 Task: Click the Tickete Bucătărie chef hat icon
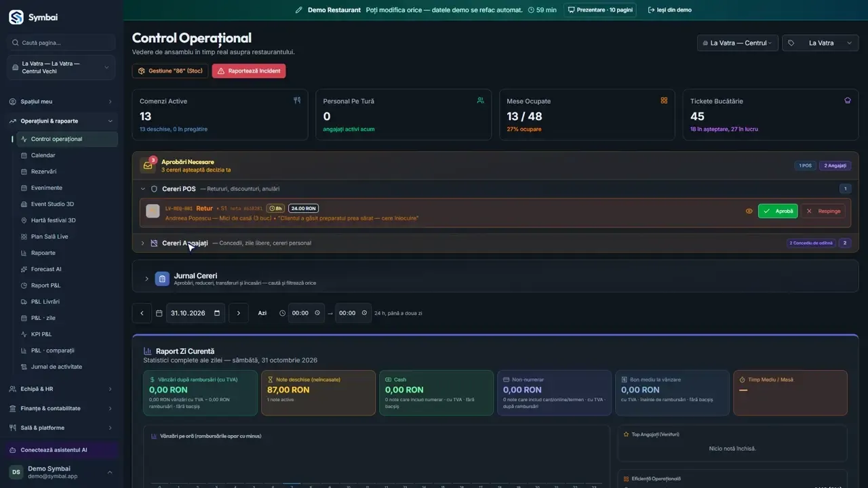point(847,100)
